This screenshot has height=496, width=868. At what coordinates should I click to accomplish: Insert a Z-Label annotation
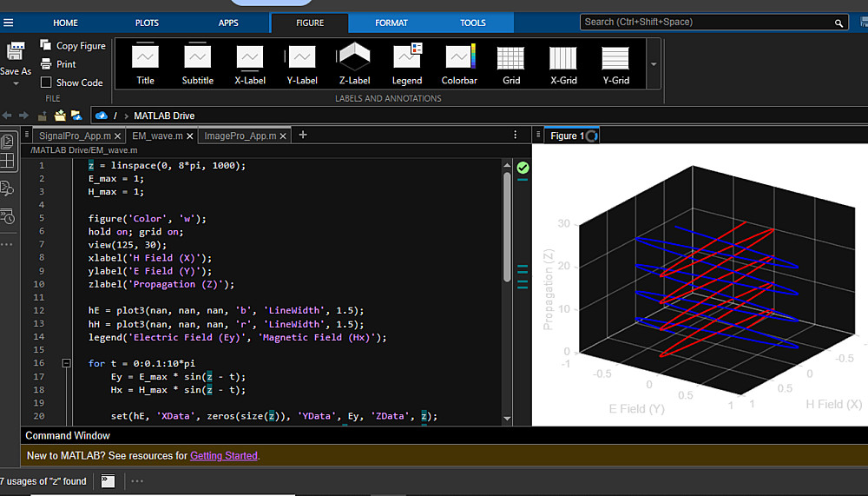coord(353,64)
